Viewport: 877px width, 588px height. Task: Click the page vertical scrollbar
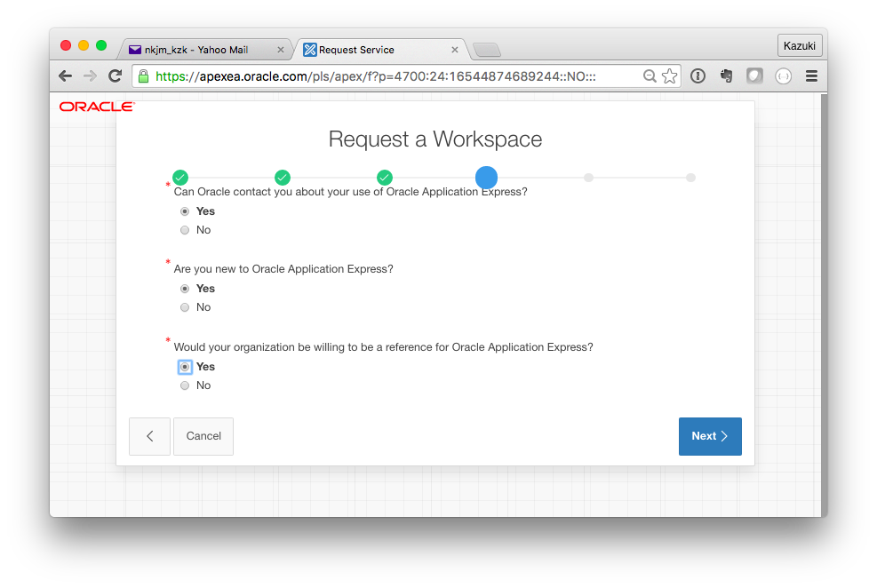pos(824,305)
